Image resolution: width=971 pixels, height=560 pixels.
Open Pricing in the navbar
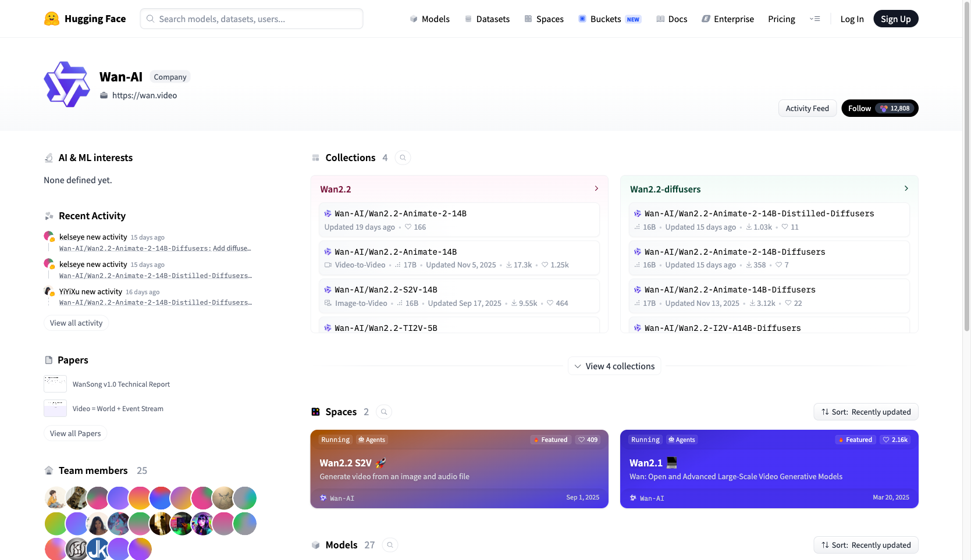[781, 19]
